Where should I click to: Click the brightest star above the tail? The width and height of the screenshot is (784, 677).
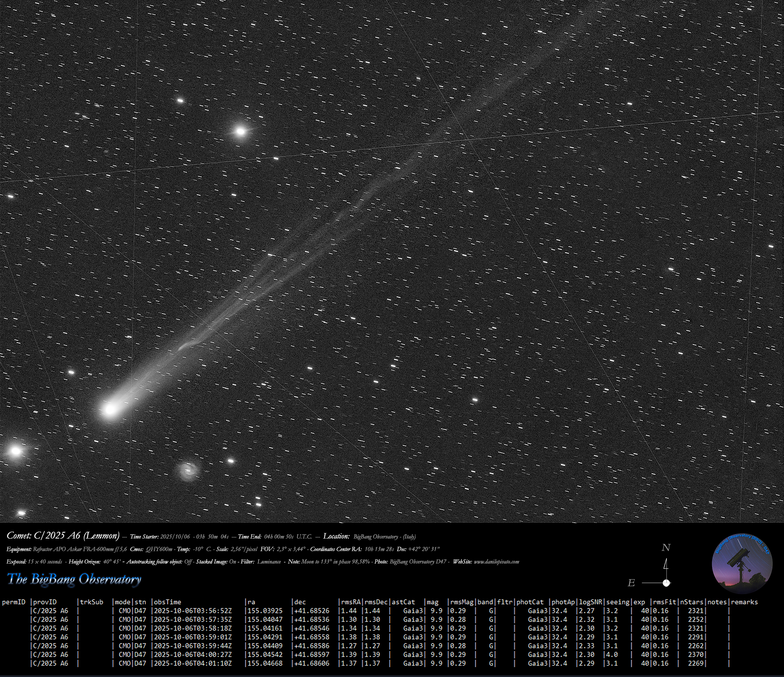[x=241, y=131]
